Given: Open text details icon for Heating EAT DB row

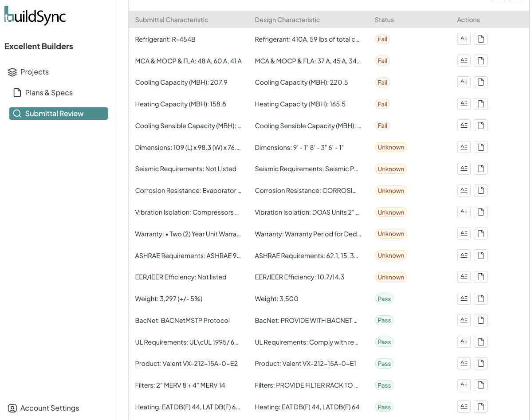Looking at the screenshot, I should pyautogui.click(x=464, y=406).
